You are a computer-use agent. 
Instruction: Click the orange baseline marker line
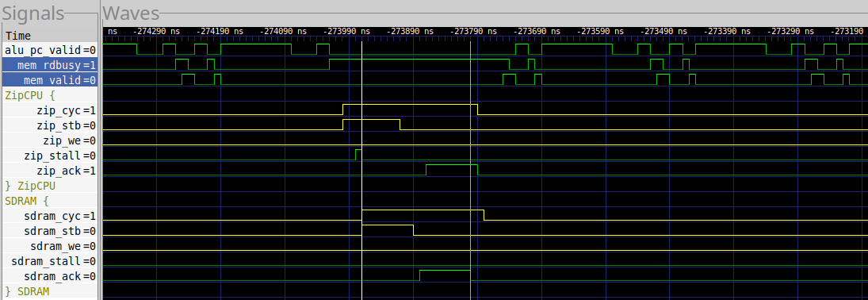click(471, 167)
